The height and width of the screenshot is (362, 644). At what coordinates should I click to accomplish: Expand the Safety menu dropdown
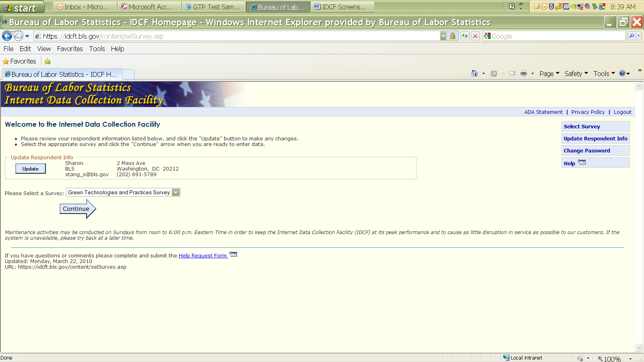tap(576, 74)
